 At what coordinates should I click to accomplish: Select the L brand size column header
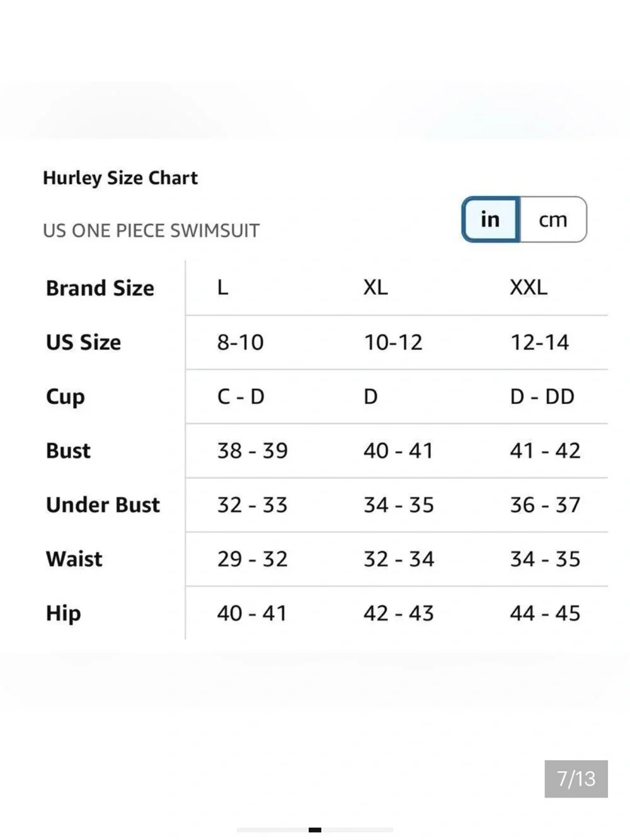(x=222, y=288)
